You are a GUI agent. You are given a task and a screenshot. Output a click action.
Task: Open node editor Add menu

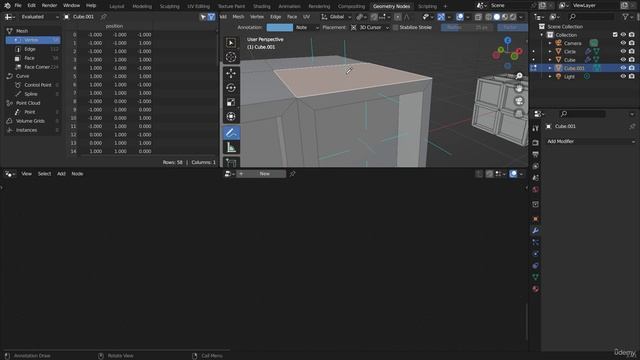click(x=61, y=174)
